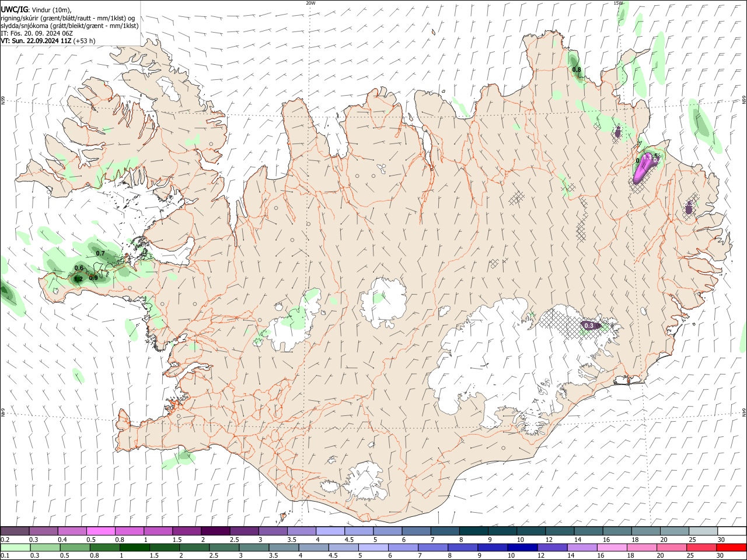Screen dimensions: 747x560
Task: Pick the red swatch after 30 in bottom legend
Action: pos(731,547)
